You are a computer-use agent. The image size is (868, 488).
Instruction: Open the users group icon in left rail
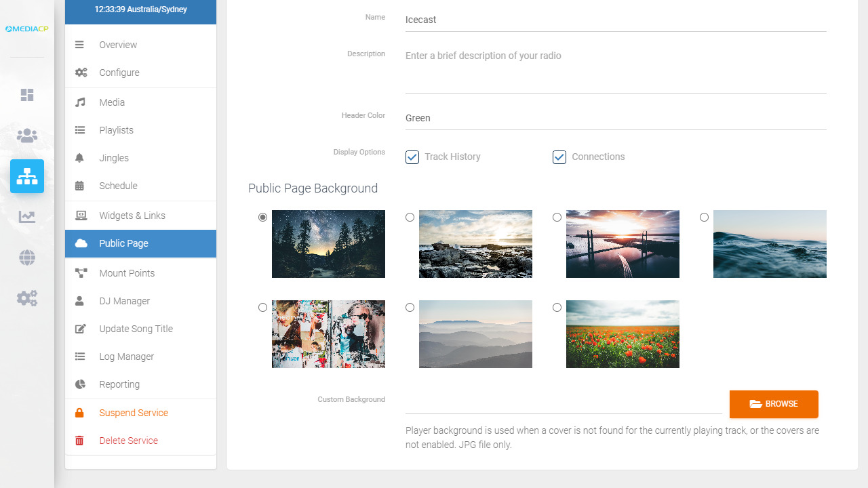(x=27, y=136)
